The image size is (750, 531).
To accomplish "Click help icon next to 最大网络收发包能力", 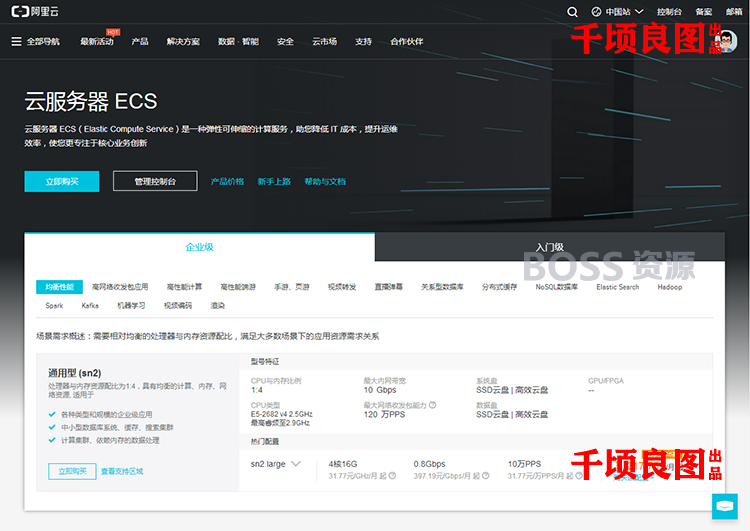I will click(432, 405).
